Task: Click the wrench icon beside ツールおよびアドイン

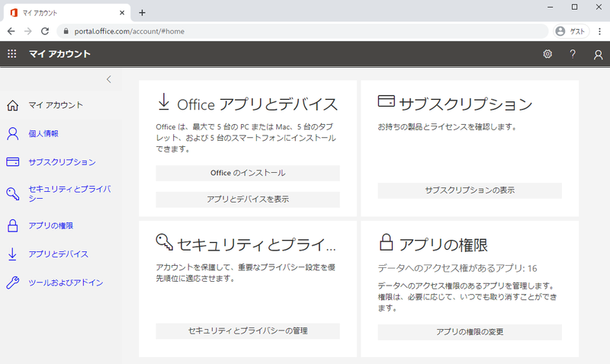Action: click(12, 283)
